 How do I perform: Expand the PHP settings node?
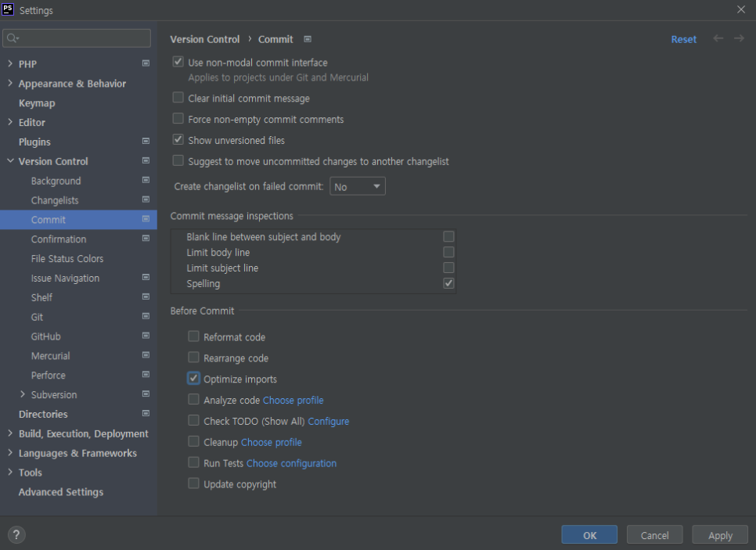[10, 63]
